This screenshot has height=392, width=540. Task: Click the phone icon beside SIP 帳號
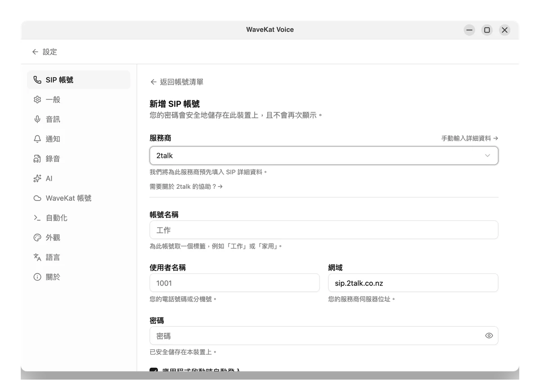[37, 80]
